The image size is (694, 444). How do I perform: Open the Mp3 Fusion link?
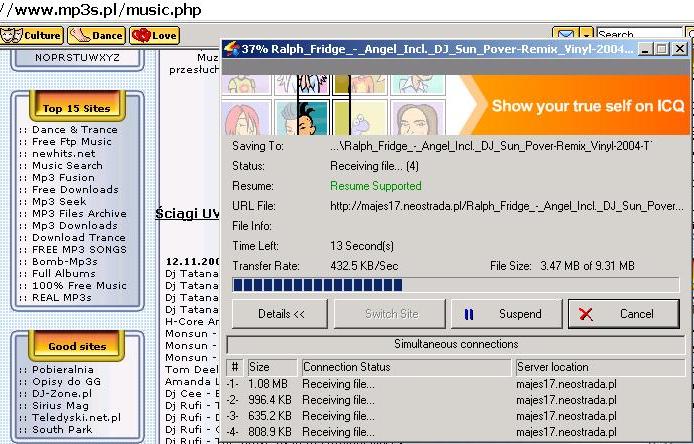tap(63, 178)
